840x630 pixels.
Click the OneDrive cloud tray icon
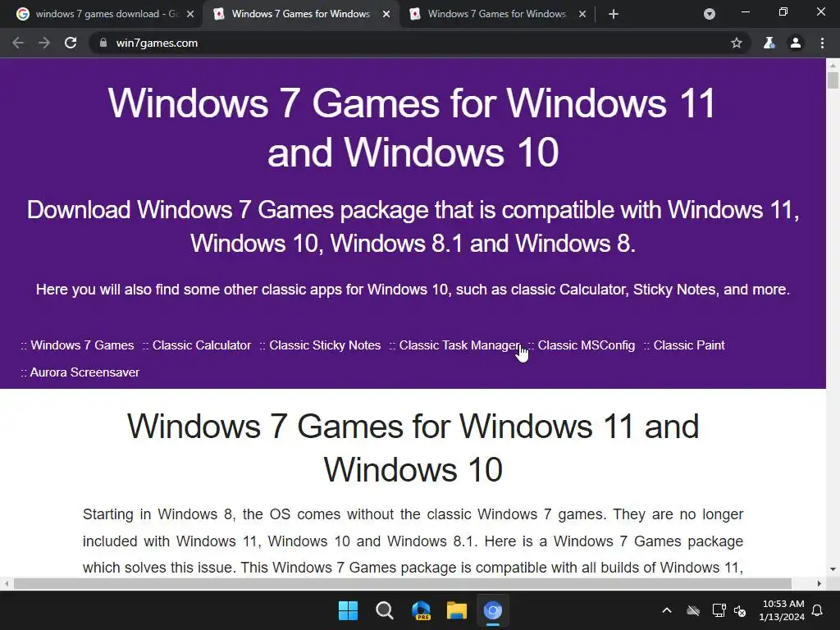click(x=693, y=610)
